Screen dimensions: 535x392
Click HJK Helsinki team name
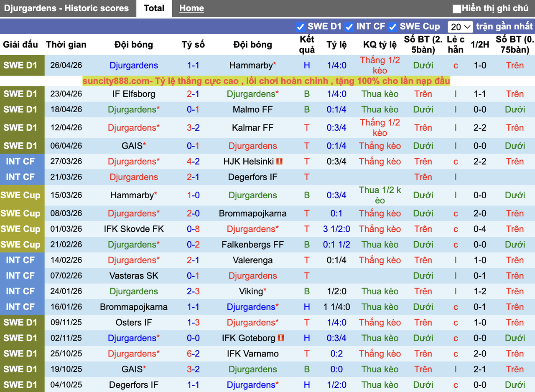248,162
